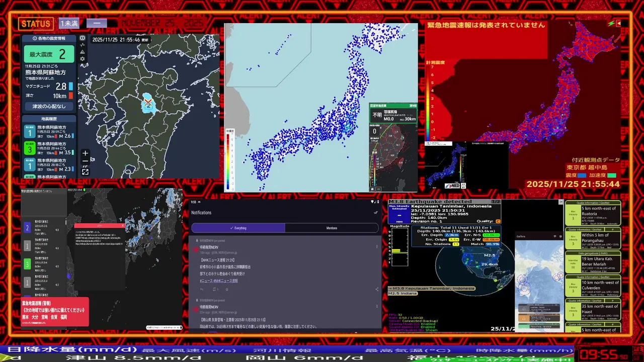This screenshot has width=644, height=362.
Task: Click the 各地の震度情報 panel header
Action: tap(49, 38)
